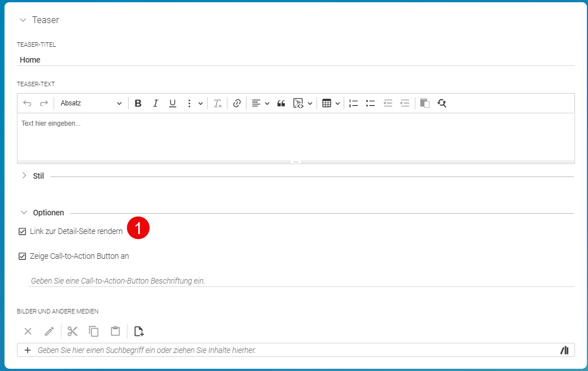Toggle bold formatting
The height and width of the screenshot is (371, 588).
tap(138, 103)
